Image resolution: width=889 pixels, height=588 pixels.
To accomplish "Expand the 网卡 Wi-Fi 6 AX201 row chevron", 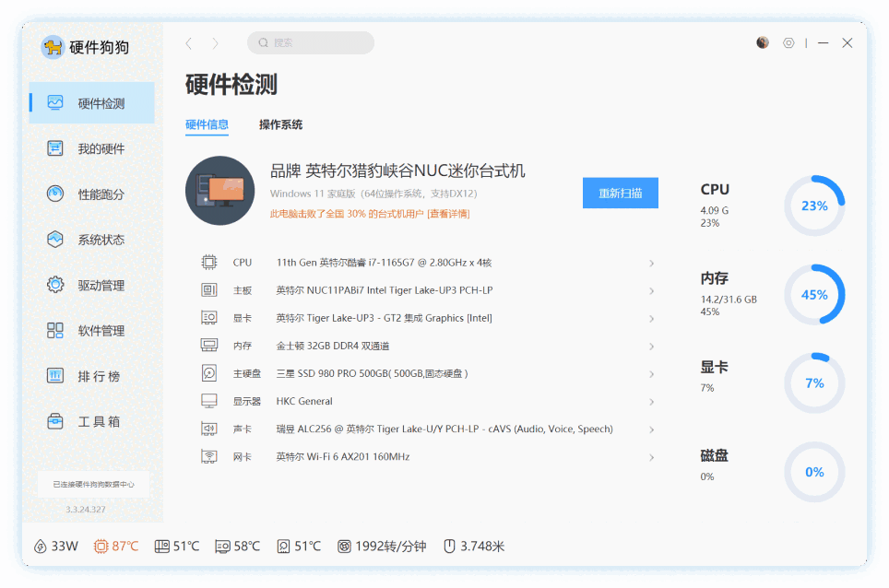I will click(x=651, y=457).
